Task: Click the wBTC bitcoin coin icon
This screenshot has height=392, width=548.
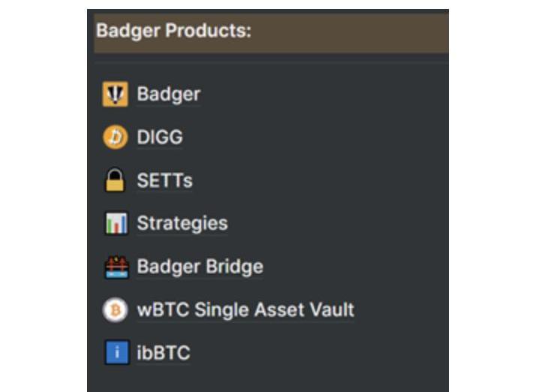Action: pyautogui.click(x=115, y=309)
